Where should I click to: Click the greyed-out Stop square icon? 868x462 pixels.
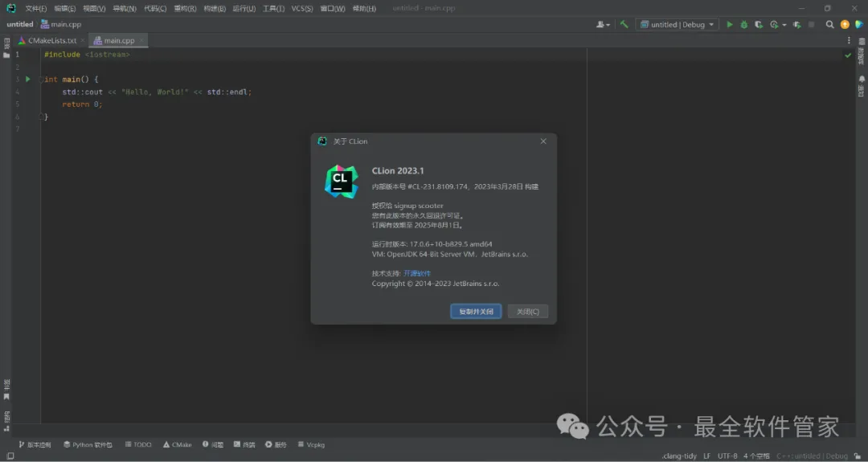click(x=812, y=24)
